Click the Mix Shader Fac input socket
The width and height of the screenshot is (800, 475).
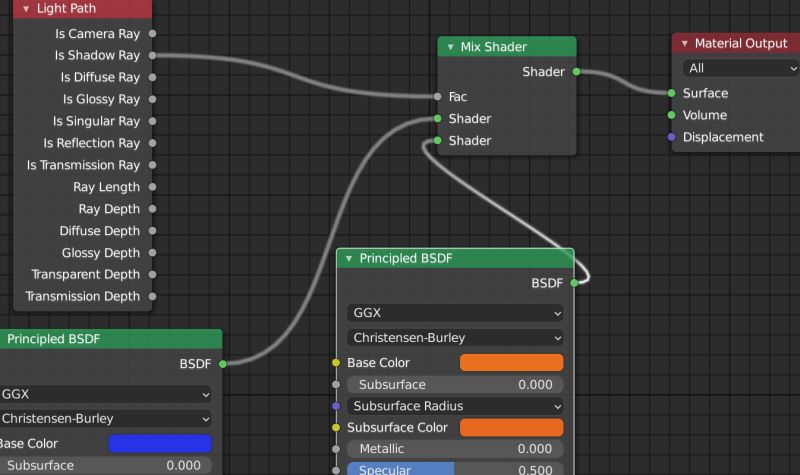[437, 96]
